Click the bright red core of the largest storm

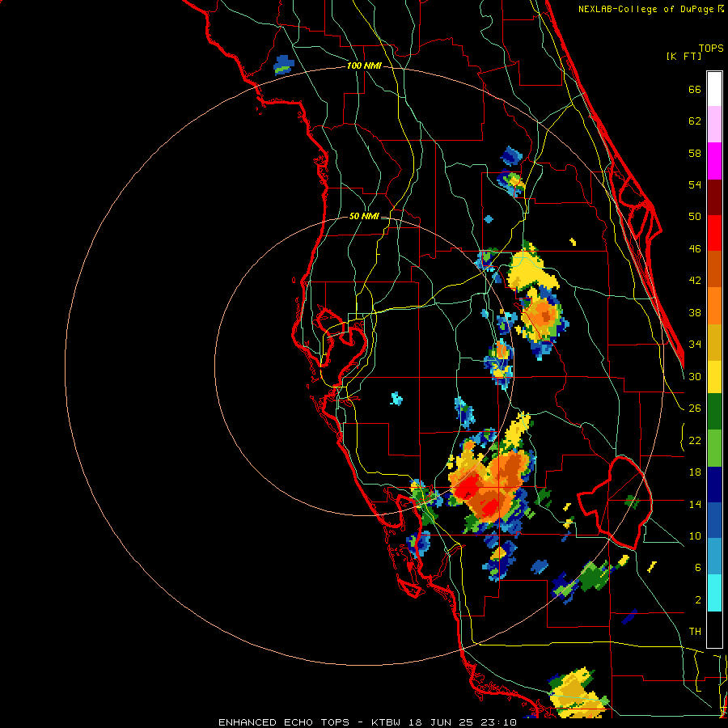point(468,489)
